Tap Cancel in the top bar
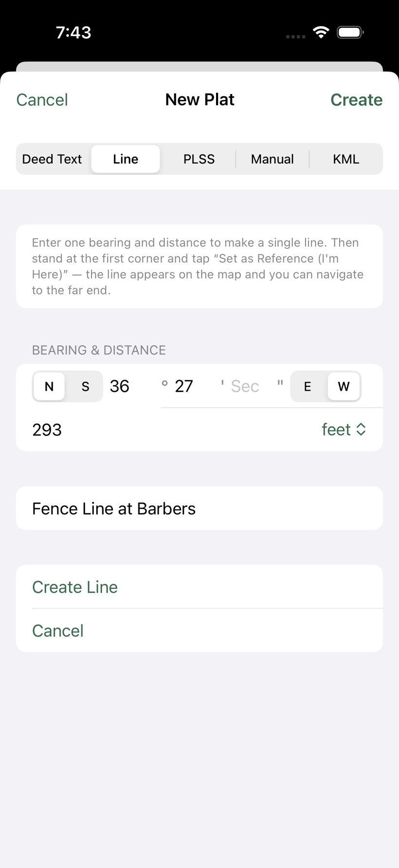 point(42,100)
